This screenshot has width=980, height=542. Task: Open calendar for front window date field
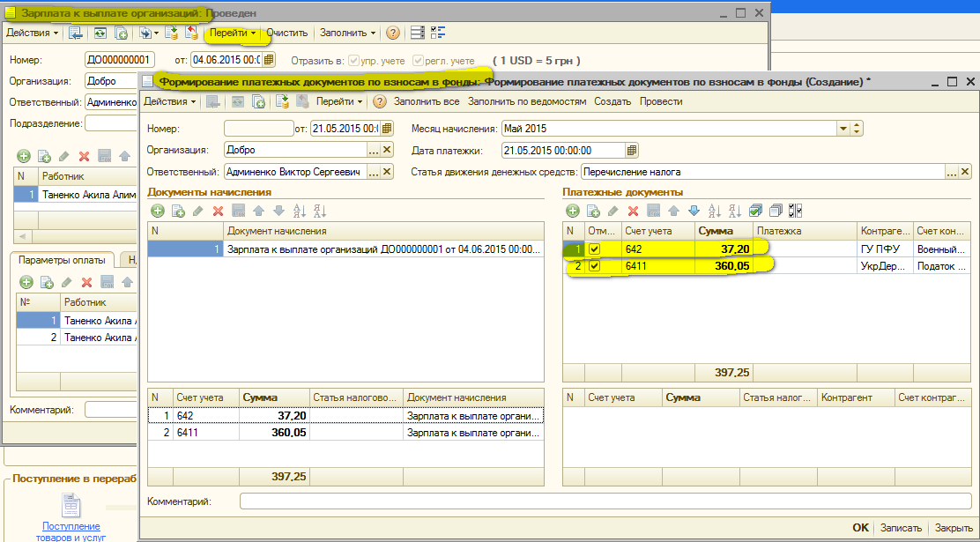387,129
